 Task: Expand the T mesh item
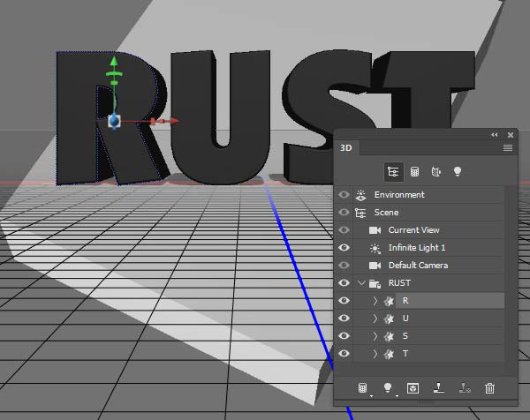pos(375,354)
